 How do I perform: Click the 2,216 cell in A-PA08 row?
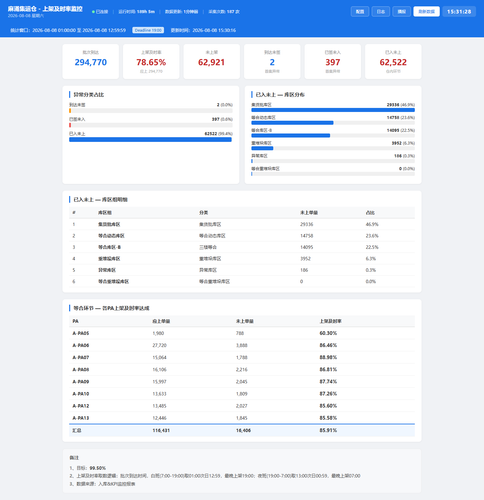[242, 370]
